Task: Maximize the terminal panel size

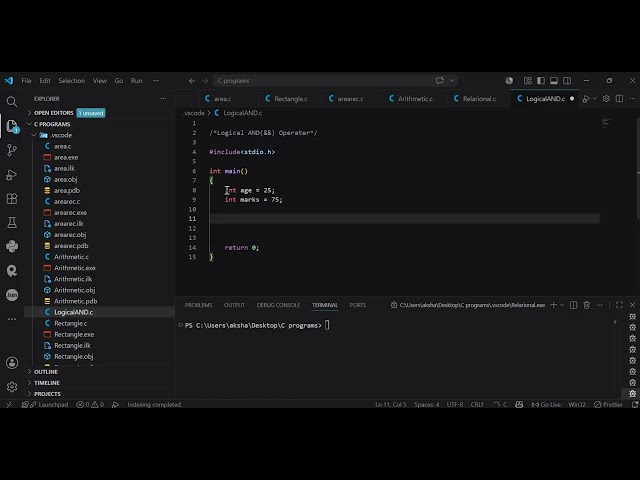Action: [x=619, y=305]
